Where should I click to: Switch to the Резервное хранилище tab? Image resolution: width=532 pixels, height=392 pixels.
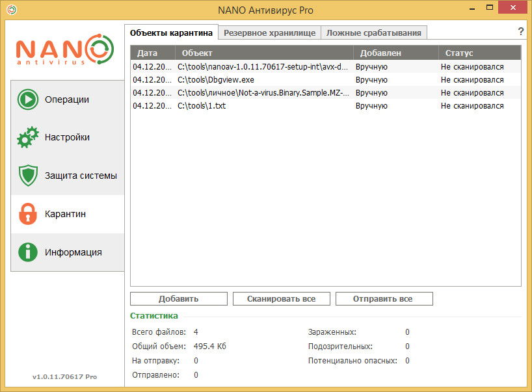point(269,33)
